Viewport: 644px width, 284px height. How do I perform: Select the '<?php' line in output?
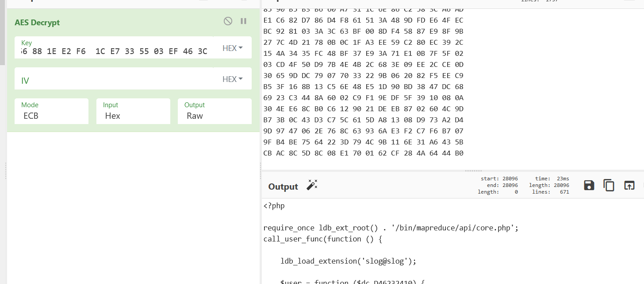(x=274, y=206)
